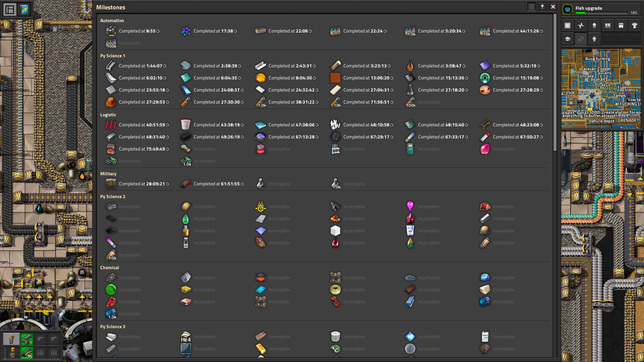
Task: Click the icon beside 'Completed at 5:32:19'
Action: click(x=485, y=66)
